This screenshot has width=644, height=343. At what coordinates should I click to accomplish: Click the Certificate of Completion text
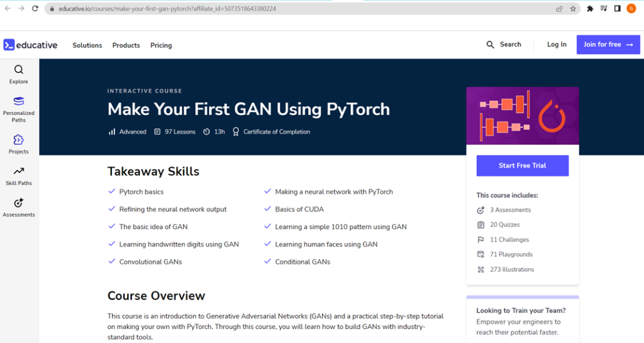(277, 132)
